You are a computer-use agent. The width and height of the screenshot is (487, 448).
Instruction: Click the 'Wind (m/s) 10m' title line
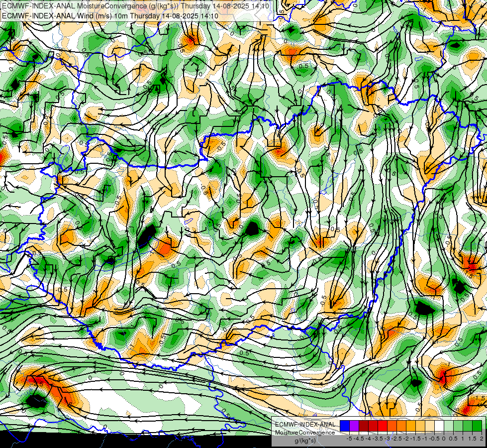[110, 16]
